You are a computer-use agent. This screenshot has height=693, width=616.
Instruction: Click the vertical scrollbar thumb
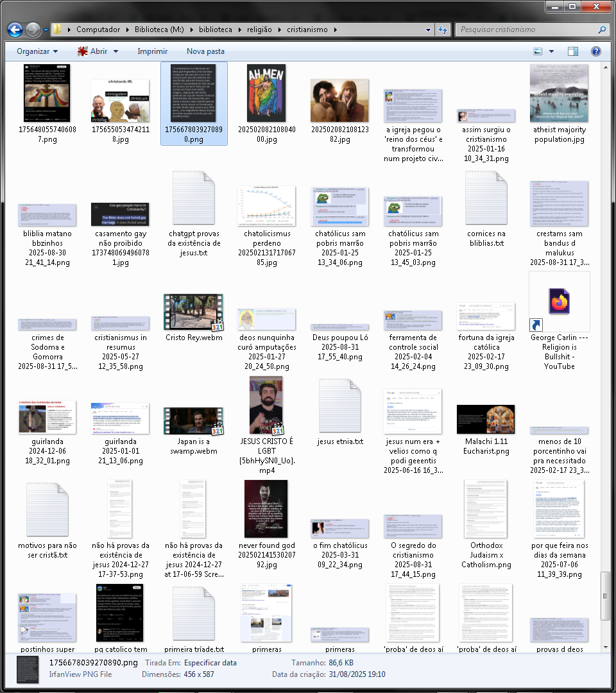click(x=605, y=595)
